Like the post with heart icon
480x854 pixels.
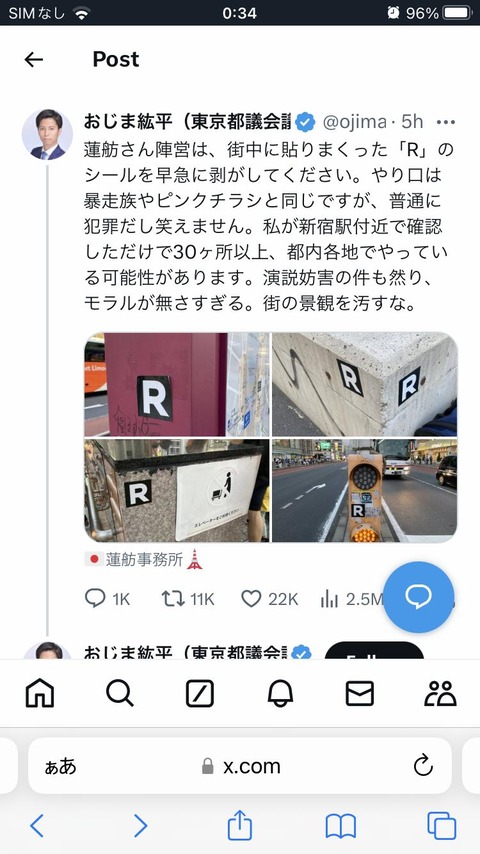[251, 599]
